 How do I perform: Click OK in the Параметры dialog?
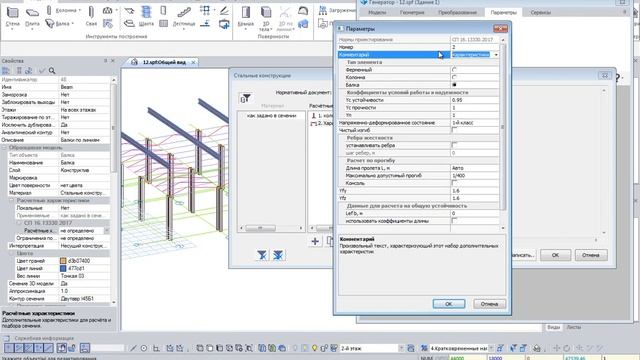point(449,304)
